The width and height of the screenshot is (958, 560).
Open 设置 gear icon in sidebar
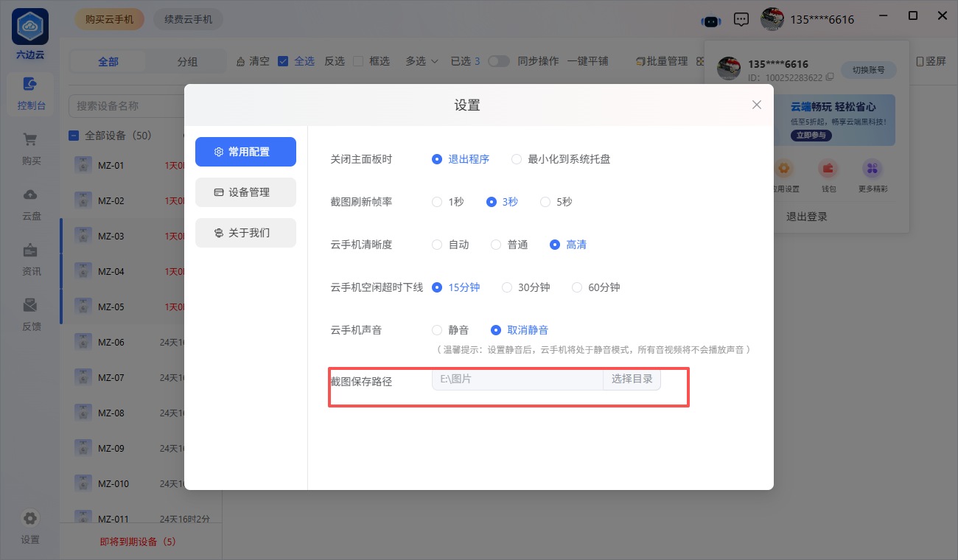tap(30, 519)
